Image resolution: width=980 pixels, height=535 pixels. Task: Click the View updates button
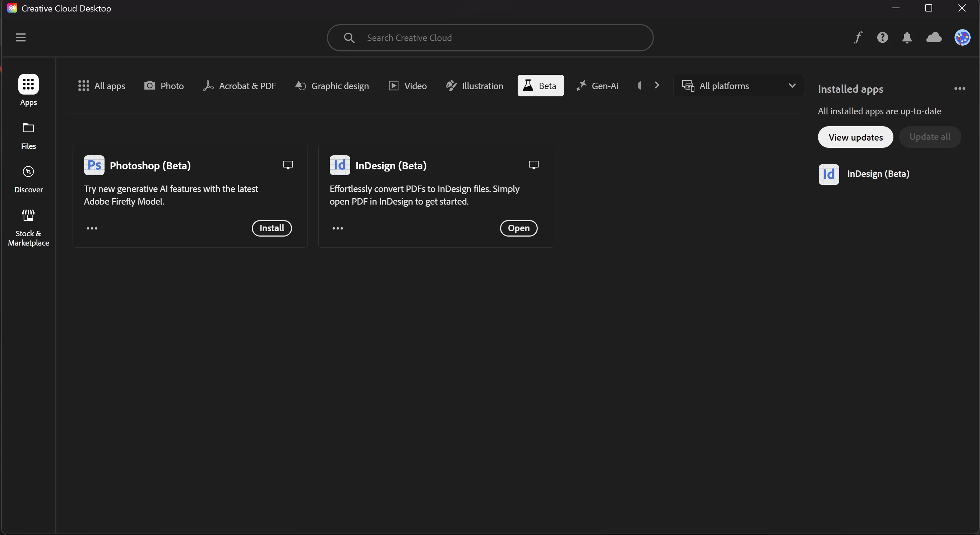[x=855, y=137]
